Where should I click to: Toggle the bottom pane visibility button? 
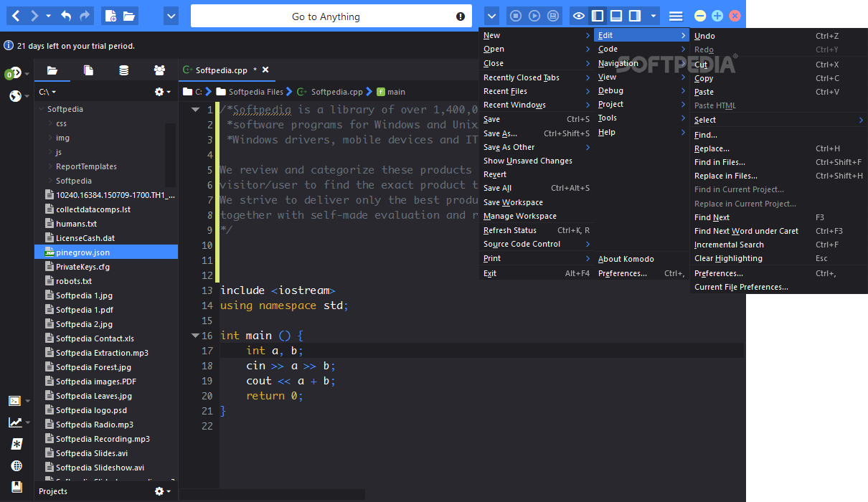pos(615,16)
